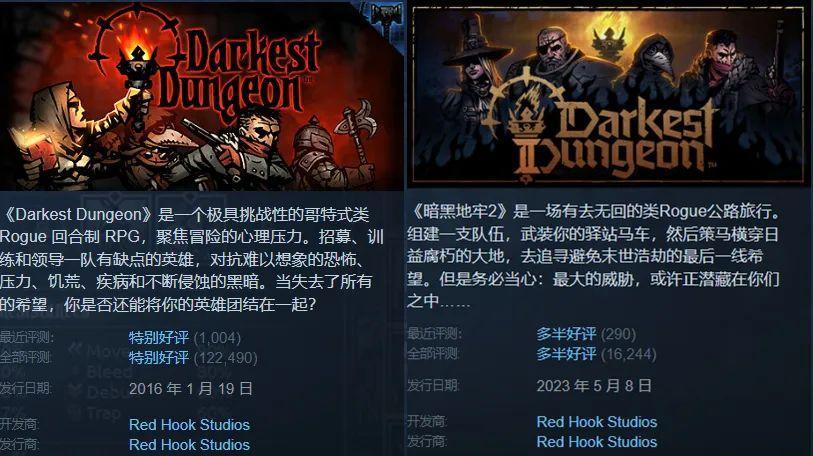Click the Darkest Dungeon red title logo text
The image size is (813, 456).
[241, 75]
